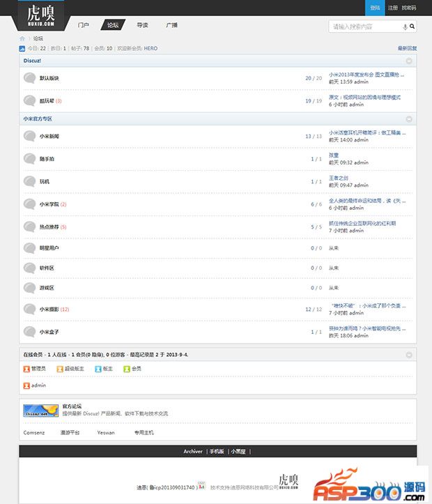Click the 手机版 mobile version footer link
The image size is (432, 504).
pyautogui.click(x=217, y=451)
